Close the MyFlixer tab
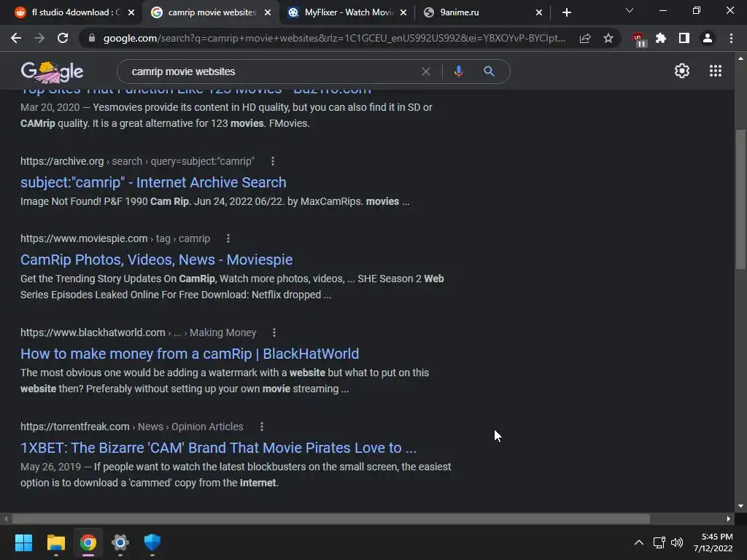 403,12
